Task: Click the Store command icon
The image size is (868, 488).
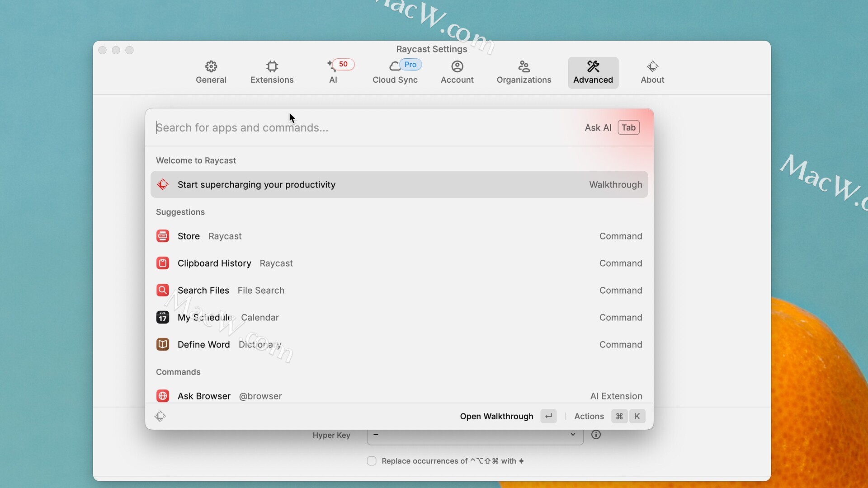Action: pyautogui.click(x=163, y=236)
